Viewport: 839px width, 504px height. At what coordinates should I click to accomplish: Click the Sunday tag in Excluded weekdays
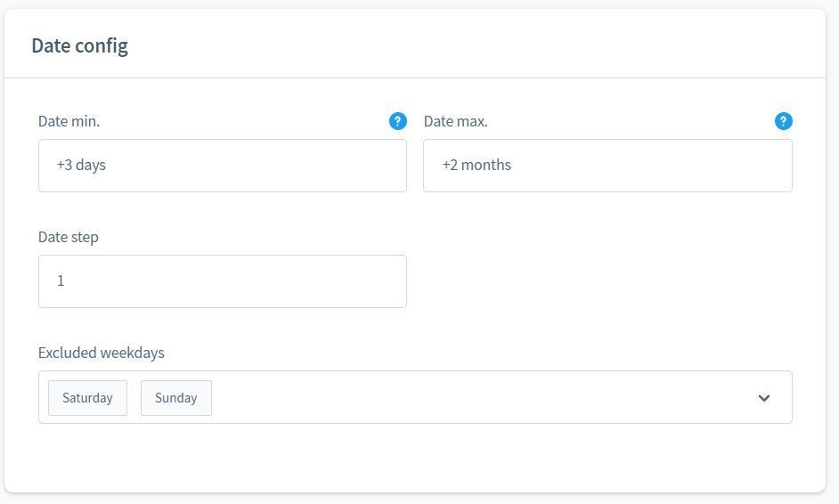tap(175, 398)
